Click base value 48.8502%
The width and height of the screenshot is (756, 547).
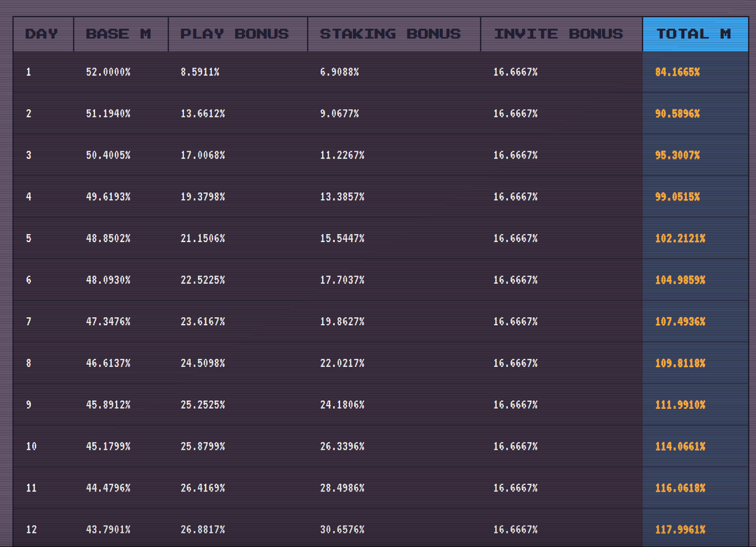coord(108,239)
